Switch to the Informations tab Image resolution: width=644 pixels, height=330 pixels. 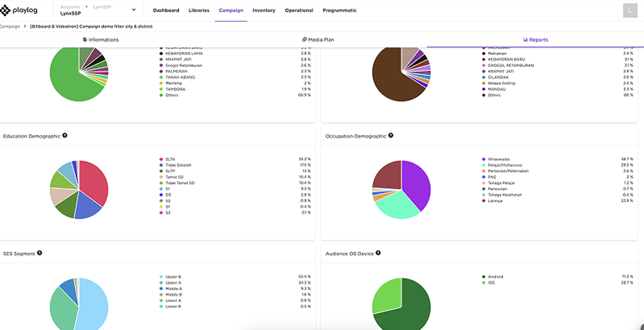click(x=101, y=40)
